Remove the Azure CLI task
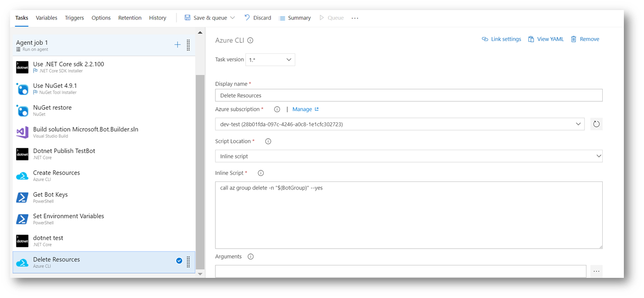This screenshot has height=298, width=644. [585, 39]
